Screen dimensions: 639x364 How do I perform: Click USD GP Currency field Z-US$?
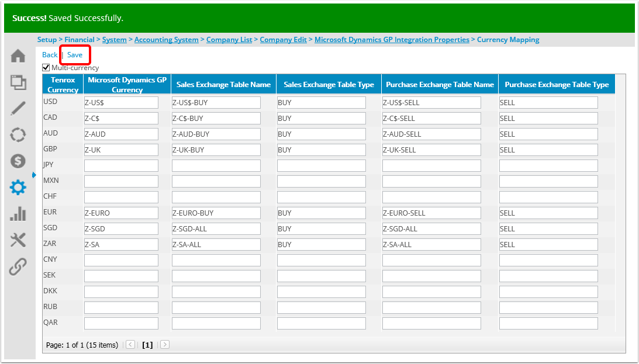[121, 103]
